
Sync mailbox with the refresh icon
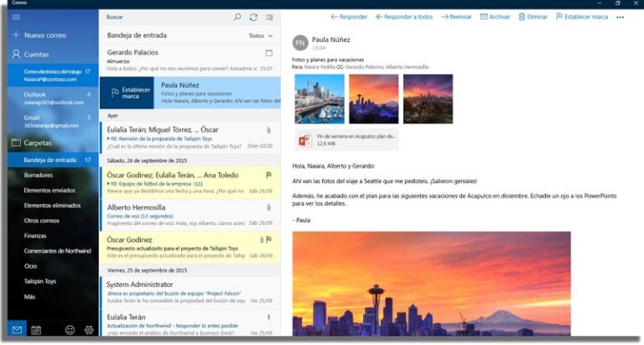tap(253, 17)
